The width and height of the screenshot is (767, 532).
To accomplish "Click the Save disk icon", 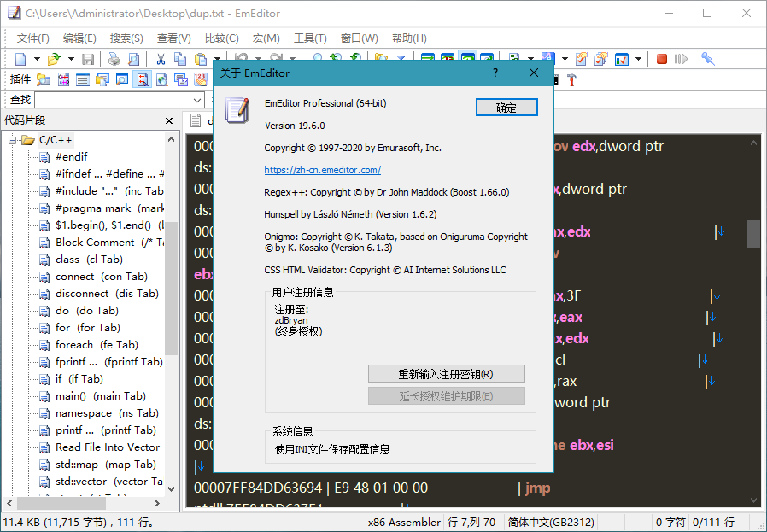I will 88,59.
